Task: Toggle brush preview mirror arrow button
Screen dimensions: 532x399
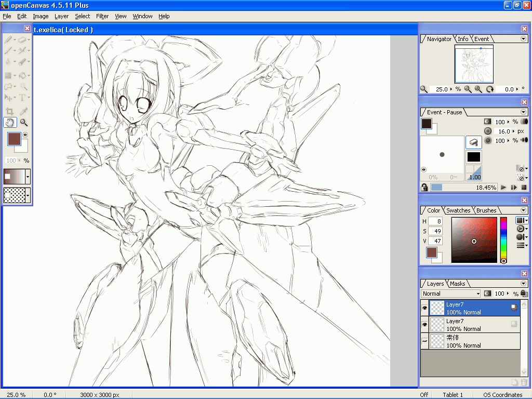Action: [424, 169]
